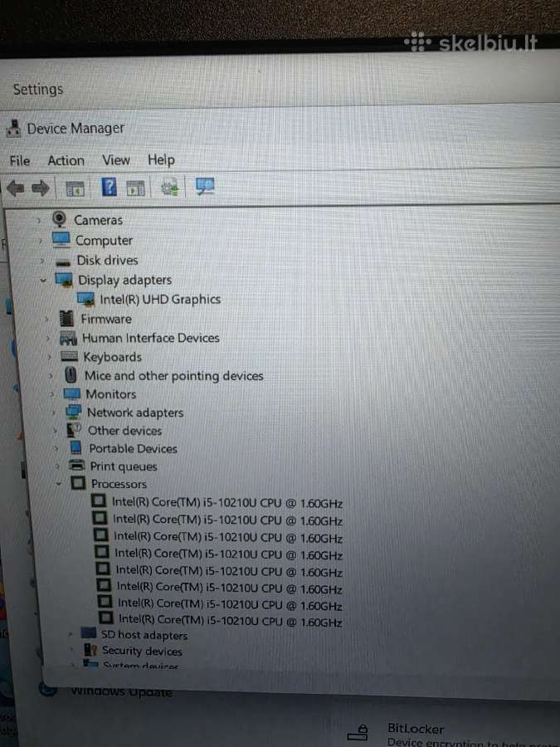Select the Cameras label
The image size is (560, 747).
coord(98,220)
